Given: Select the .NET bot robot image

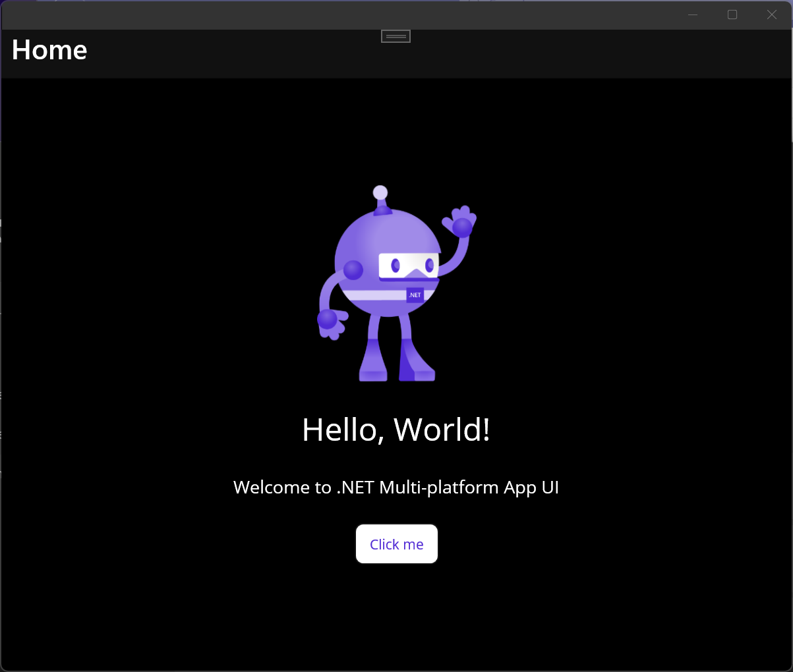Looking at the screenshot, I should 397,283.
